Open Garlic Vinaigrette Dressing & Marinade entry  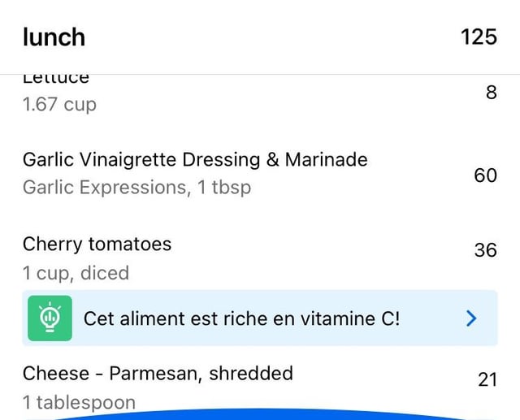(260, 173)
